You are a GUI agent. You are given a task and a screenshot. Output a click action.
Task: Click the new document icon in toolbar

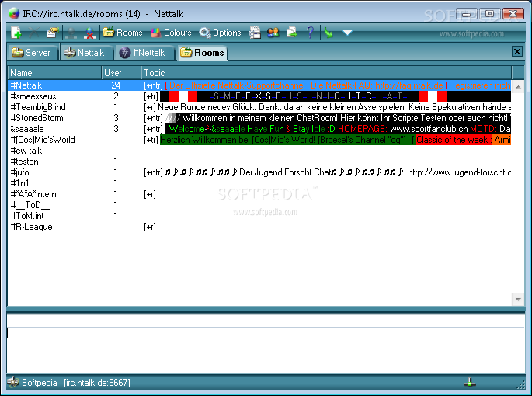[x=16, y=33]
